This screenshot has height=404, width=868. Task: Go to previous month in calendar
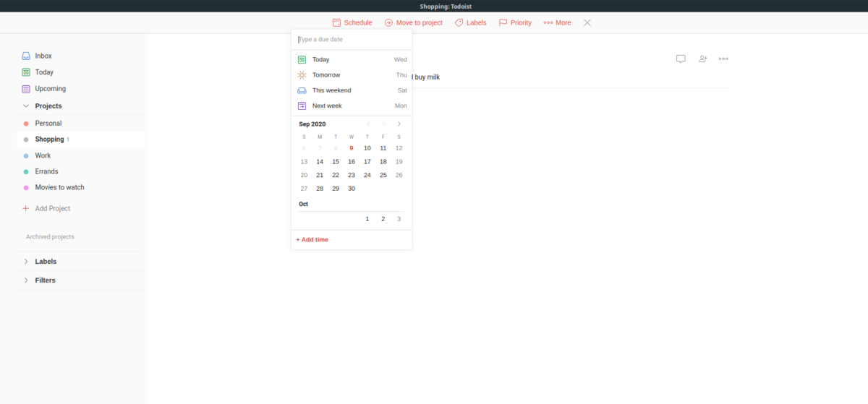tap(368, 124)
